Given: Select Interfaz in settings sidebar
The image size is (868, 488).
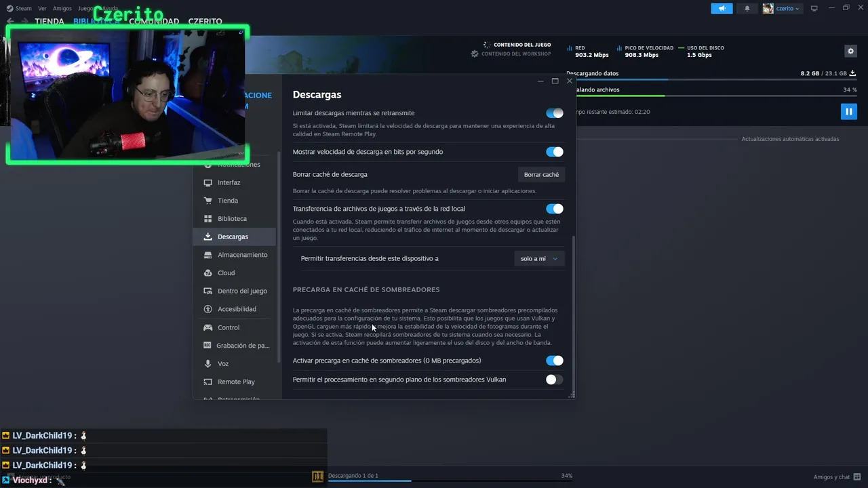Looking at the screenshot, I should (x=235, y=182).
